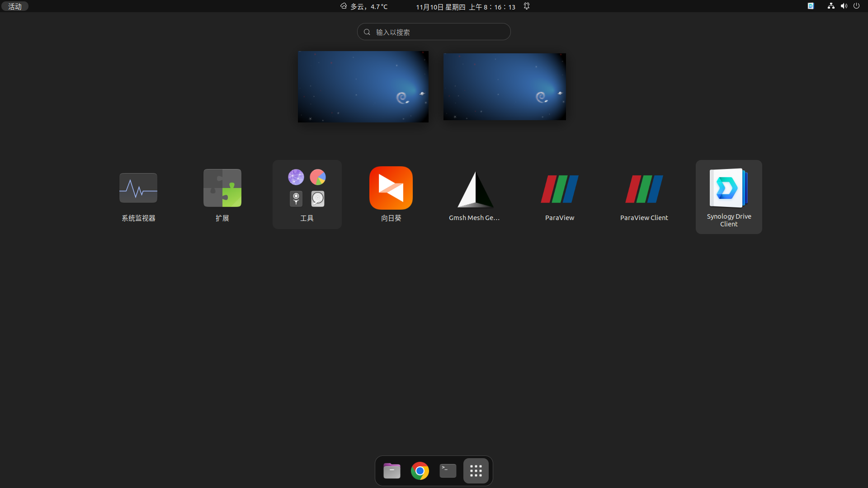
Task: Open the Files manager from dock
Action: [392, 471]
